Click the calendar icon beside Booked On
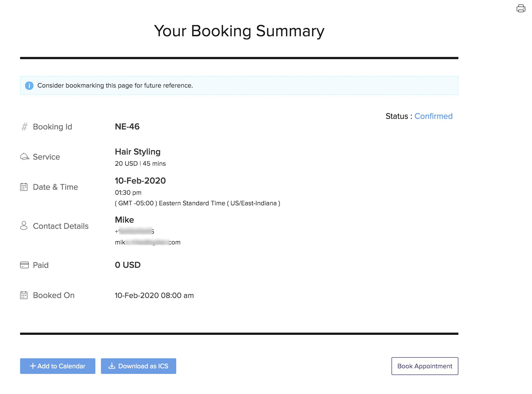The width and height of the screenshot is (532, 394). 24,295
